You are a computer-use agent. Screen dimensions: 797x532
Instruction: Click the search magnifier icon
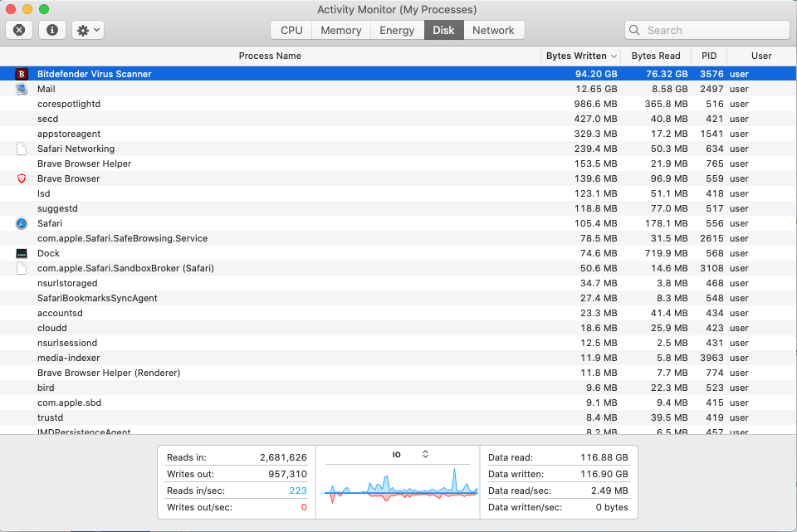(634, 30)
